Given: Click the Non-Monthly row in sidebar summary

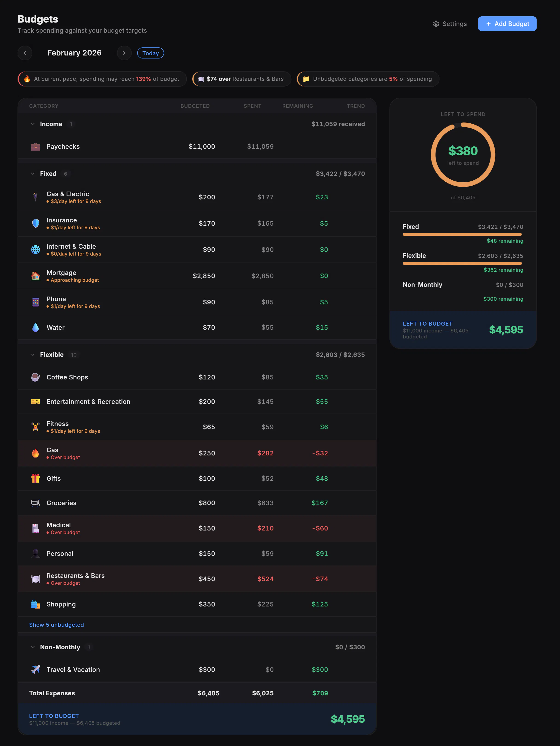Looking at the screenshot, I should point(463,292).
